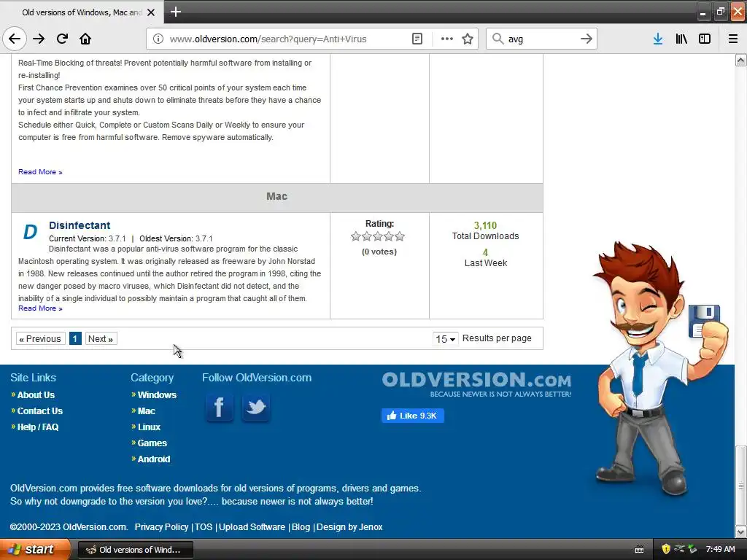The image size is (747, 560).
Task: Go back with the browser back arrow
Action: coord(15,39)
